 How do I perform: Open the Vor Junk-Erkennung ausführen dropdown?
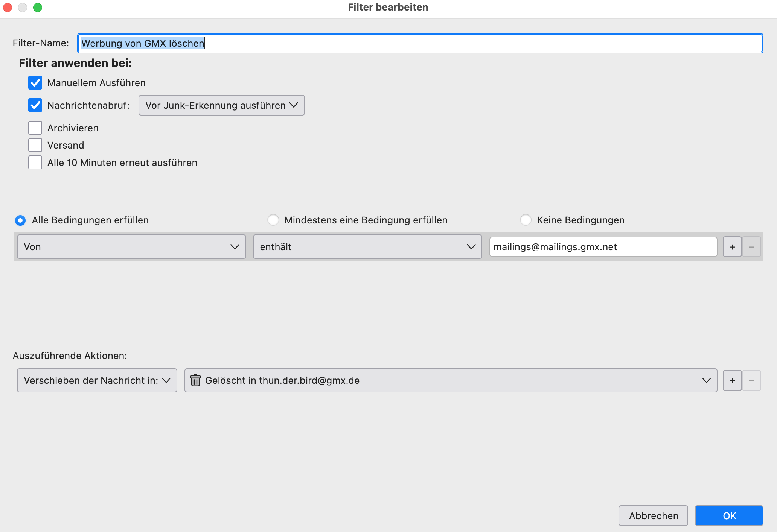click(222, 105)
